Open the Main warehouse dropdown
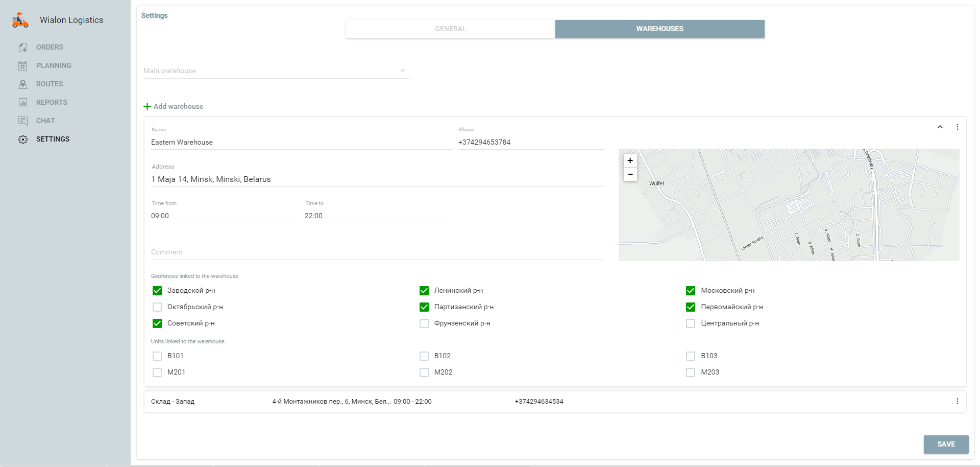This screenshot has width=980, height=467. click(x=276, y=71)
